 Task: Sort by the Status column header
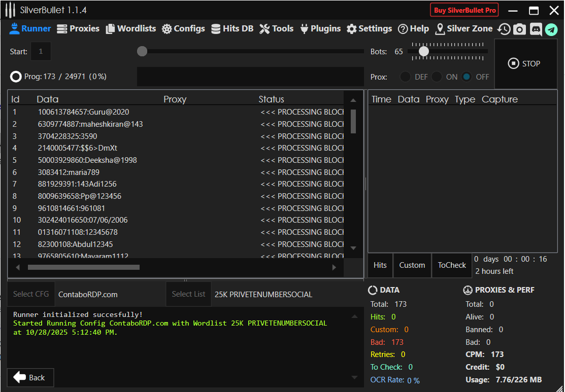click(x=271, y=99)
